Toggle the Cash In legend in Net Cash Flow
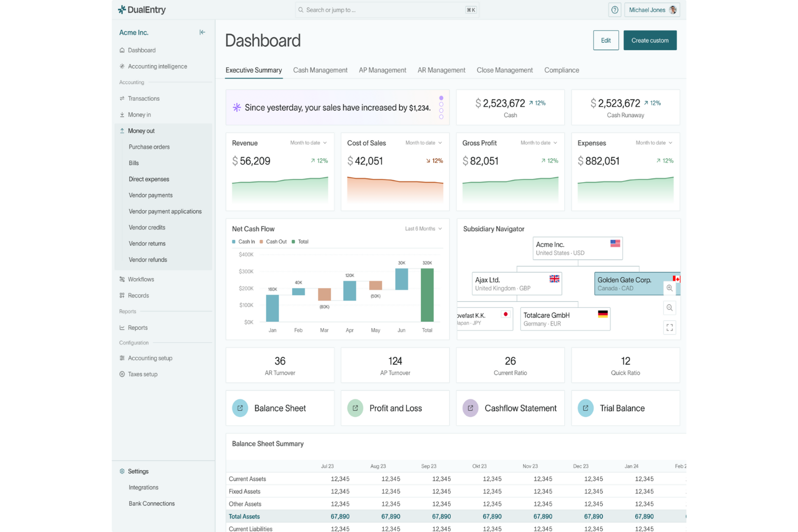Viewport: 798px width, 532px height. (x=243, y=241)
